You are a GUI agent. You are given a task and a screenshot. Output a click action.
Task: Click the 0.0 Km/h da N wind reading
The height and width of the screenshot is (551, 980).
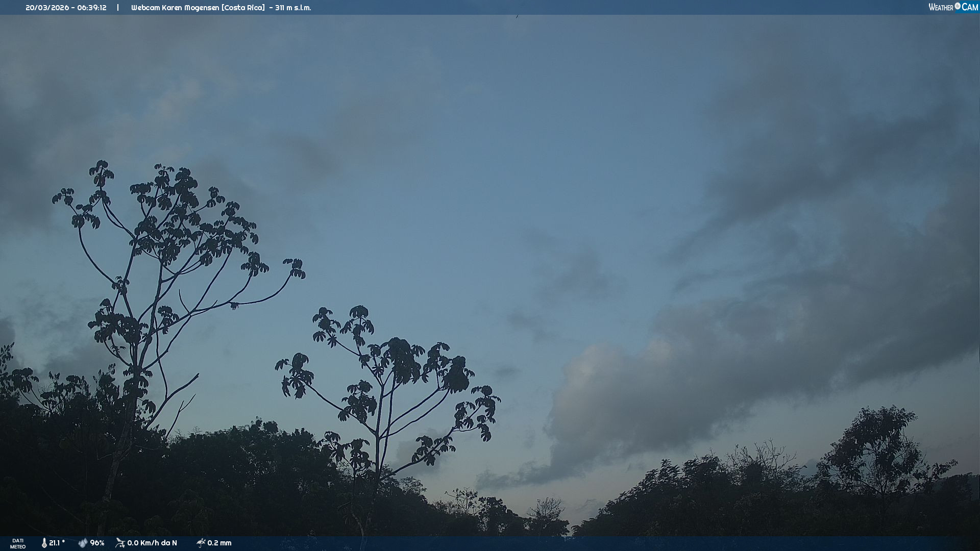(x=152, y=543)
